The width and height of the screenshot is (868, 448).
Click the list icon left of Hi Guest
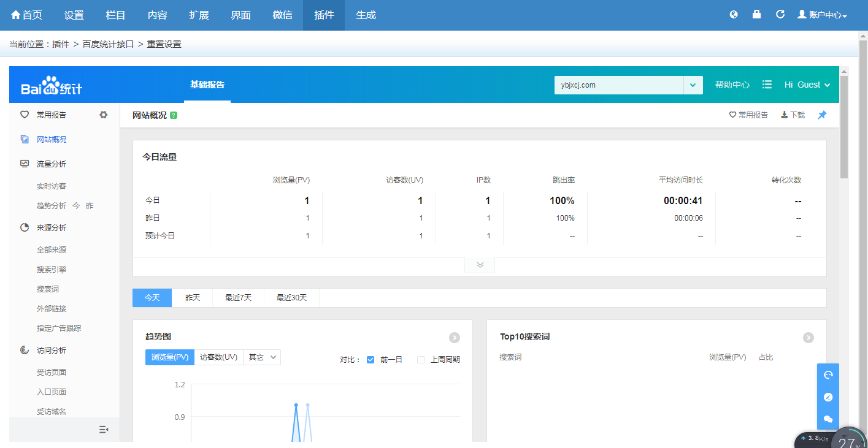[x=767, y=85]
